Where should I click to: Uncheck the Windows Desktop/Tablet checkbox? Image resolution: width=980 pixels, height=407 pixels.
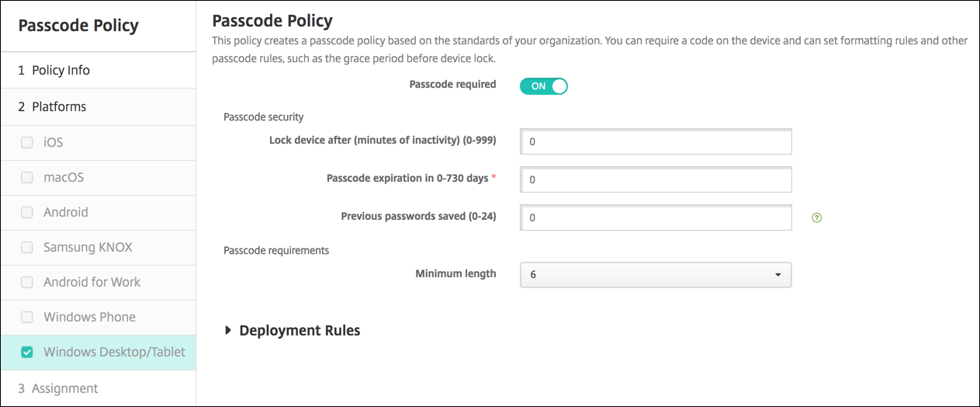pos(27,353)
